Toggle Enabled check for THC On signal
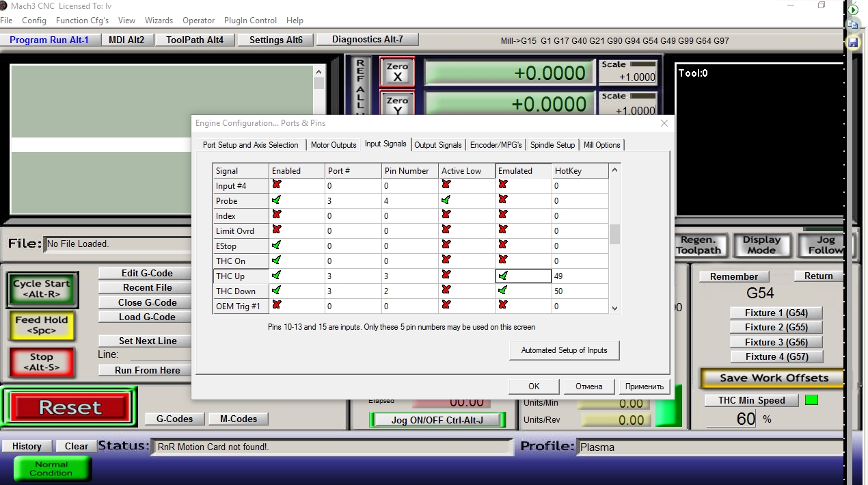This screenshot has height=485, width=868. (x=276, y=260)
